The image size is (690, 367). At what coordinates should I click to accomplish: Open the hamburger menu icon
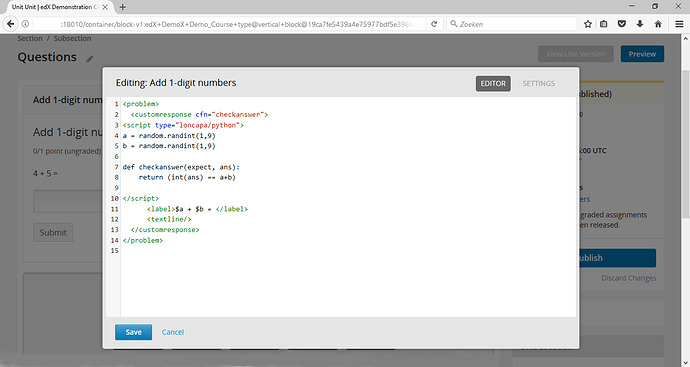[x=679, y=24]
